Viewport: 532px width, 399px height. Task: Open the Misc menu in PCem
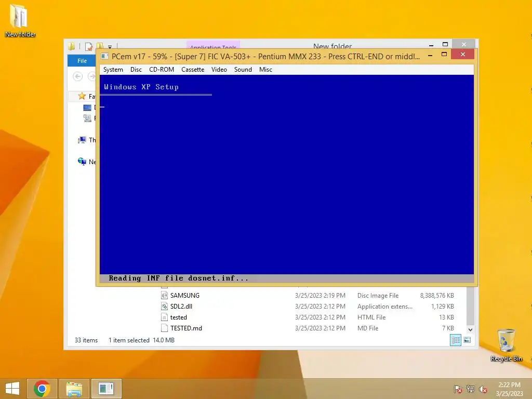pyautogui.click(x=265, y=70)
